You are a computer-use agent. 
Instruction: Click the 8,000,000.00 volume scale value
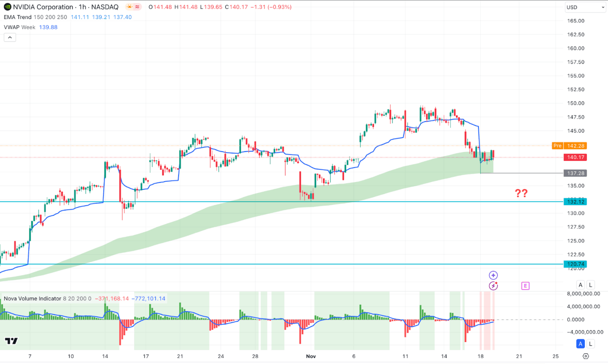(x=583, y=294)
